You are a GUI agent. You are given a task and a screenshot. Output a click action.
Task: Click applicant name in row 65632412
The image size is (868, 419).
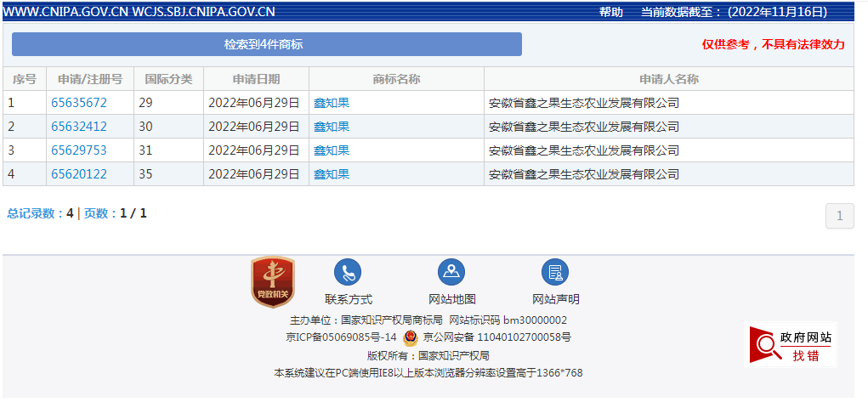click(584, 127)
